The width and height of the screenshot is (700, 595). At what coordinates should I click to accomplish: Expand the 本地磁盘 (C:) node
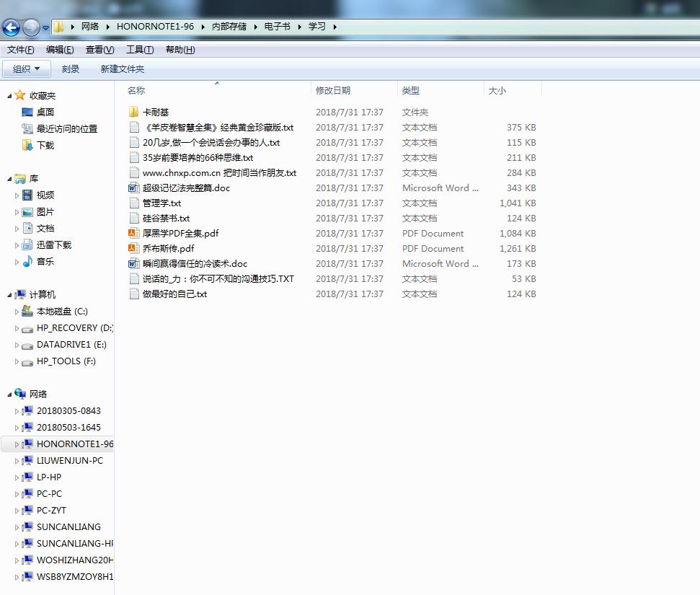[17, 312]
